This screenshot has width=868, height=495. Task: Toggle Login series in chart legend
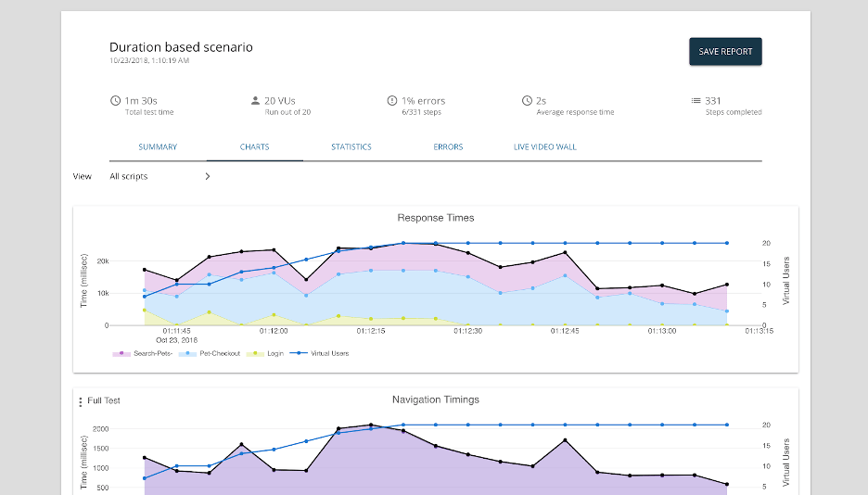[x=265, y=353]
